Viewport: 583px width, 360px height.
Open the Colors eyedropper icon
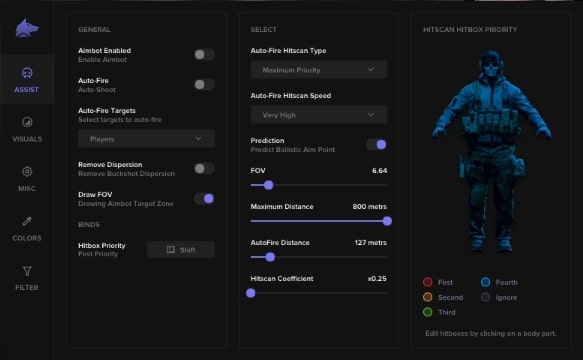click(27, 221)
